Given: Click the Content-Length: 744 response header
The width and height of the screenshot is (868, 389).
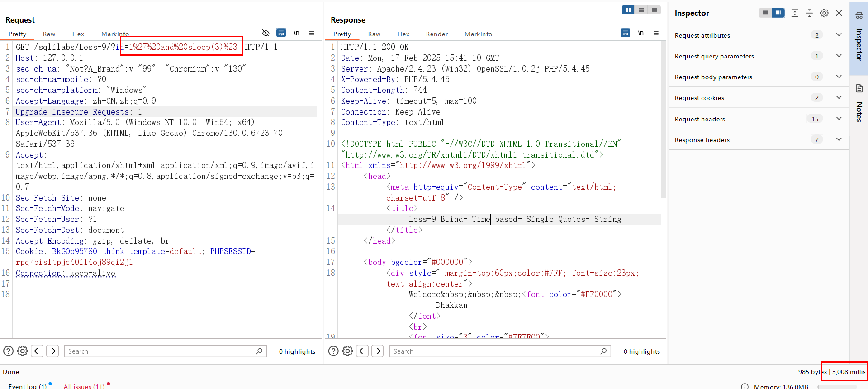Looking at the screenshot, I should (384, 90).
